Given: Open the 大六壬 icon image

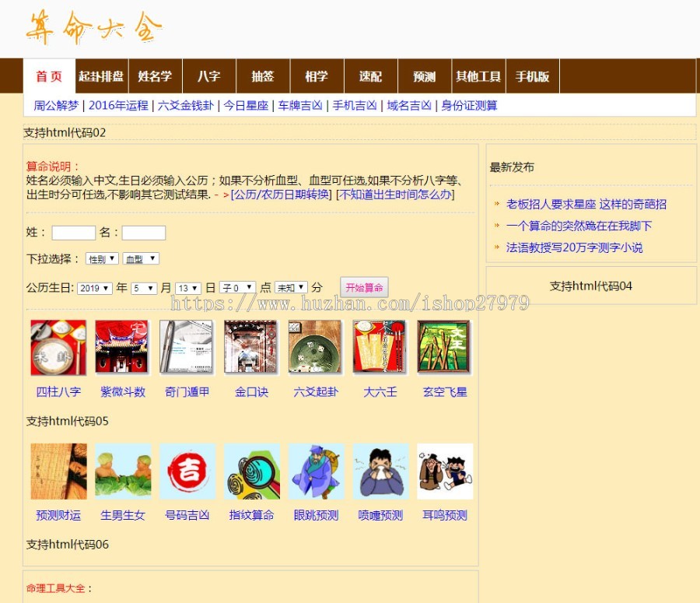Looking at the screenshot, I should point(380,348).
